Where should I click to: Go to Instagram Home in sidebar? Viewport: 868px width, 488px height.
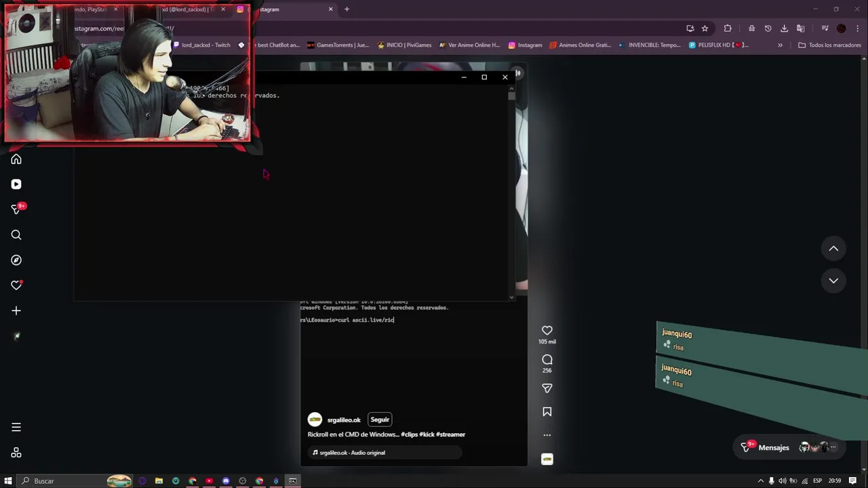(16, 159)
